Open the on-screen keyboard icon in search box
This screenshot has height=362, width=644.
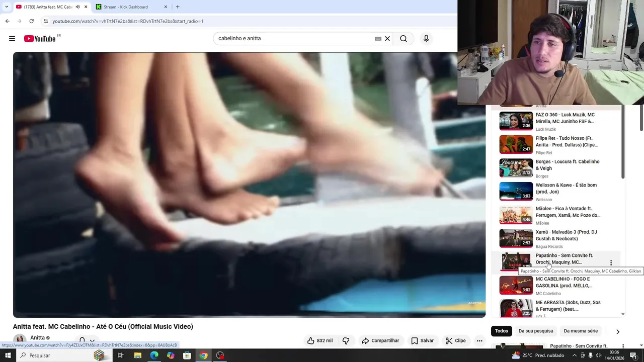coord(378,39)
